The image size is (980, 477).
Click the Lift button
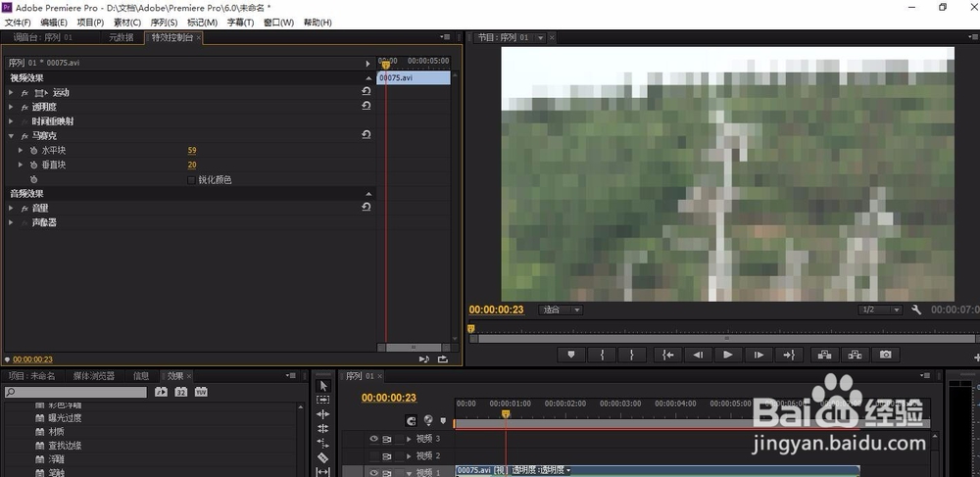click(x=824, y=355)
